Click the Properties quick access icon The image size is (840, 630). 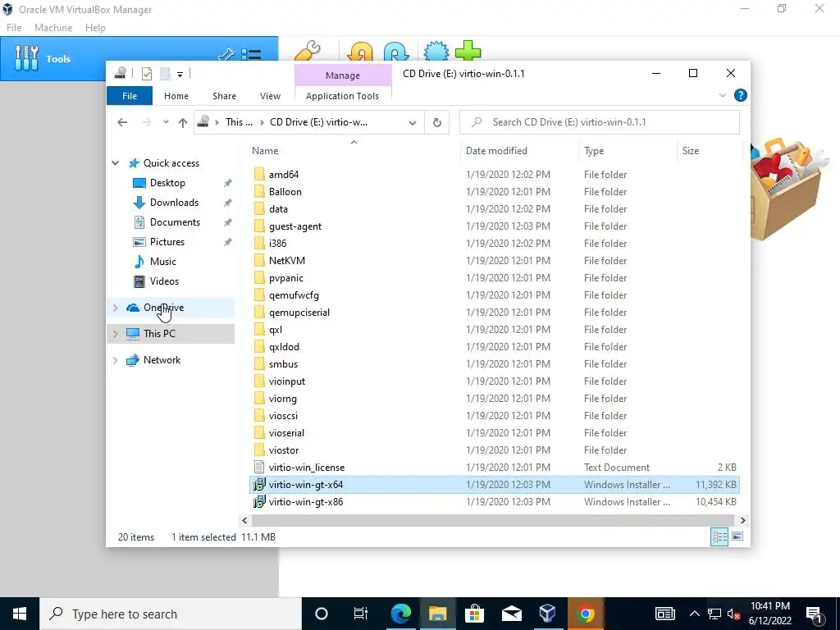coord(146,74)
